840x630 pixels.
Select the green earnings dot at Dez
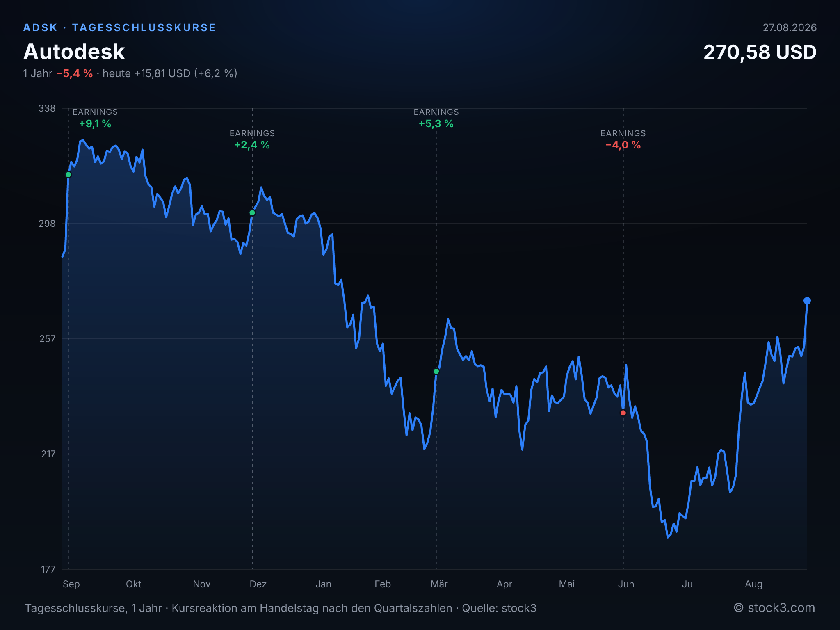pyautogui.click(x=252, y=213)
